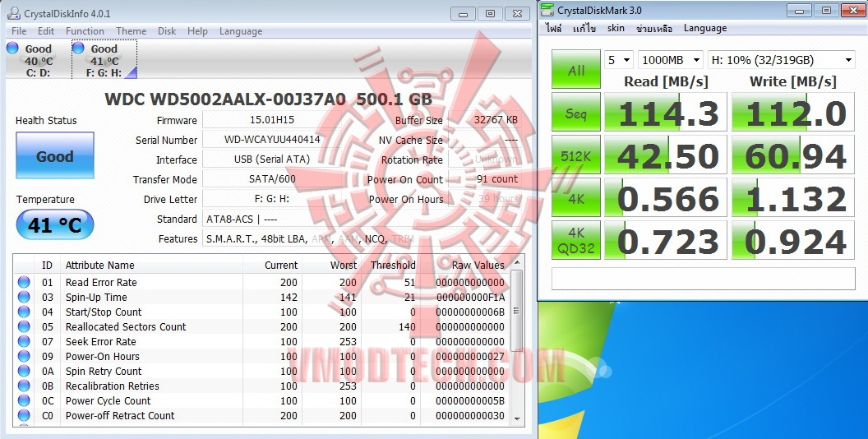Click status orb for Power Cycle Count

point(24,401)
